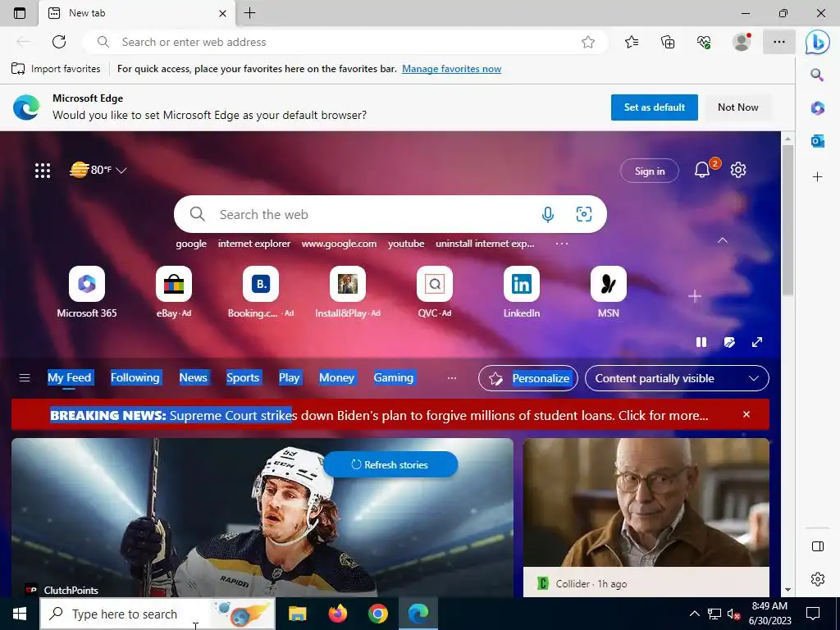This screenshot has height=630, width=840.
Task: Open the Favorites list icon
Action: (632, 42)
